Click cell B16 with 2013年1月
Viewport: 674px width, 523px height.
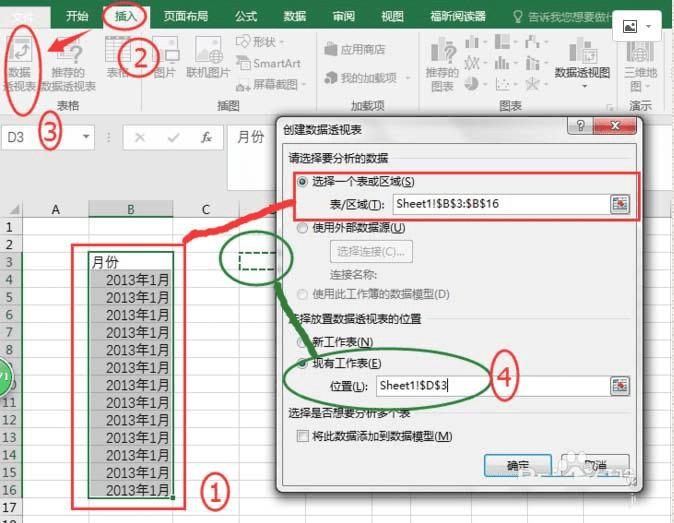pos(131,490)
